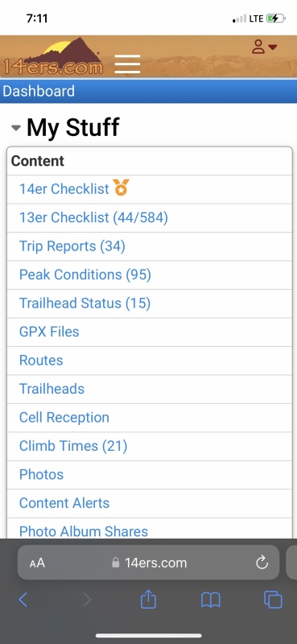Screen dimensions: 297x644
Task: Collapse the My Stuff section
Action: [x=15, y=128]
